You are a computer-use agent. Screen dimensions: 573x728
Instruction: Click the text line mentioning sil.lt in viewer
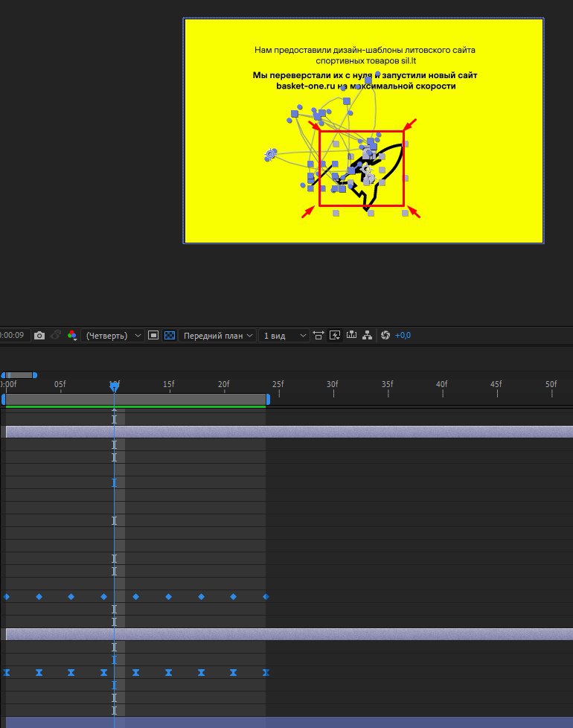(365, 61)
